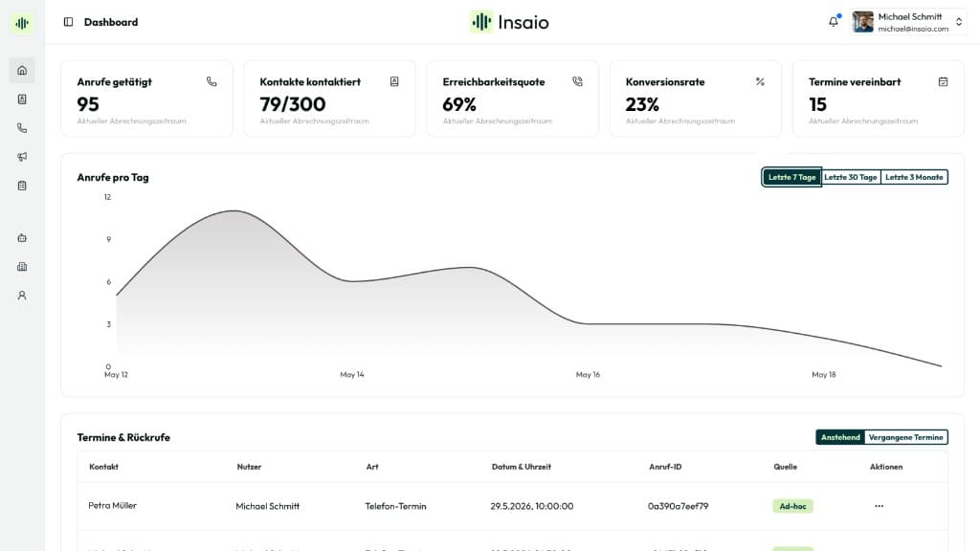Click the Datum & Uhrzeit column header
This screenshot has width=980, height=551.
pyautogui.click(x=522, y=467)
